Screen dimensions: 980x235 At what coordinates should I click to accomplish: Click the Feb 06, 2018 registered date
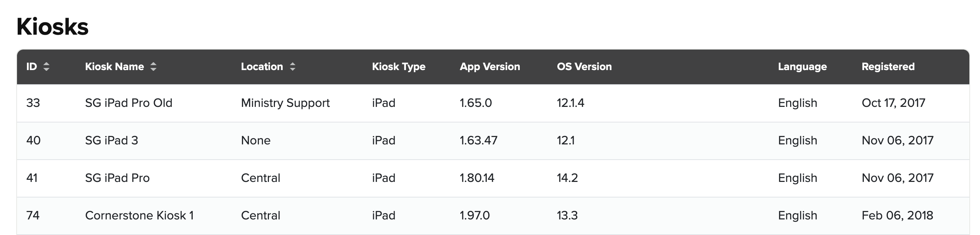click(897, 216)
